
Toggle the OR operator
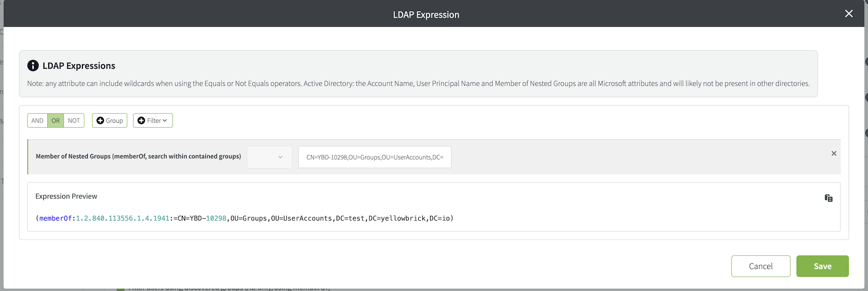(x=55, y=120)
